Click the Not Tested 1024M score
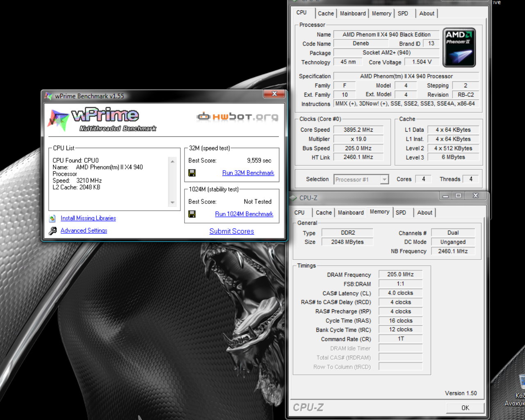The image size is (525, 420). 258,201
